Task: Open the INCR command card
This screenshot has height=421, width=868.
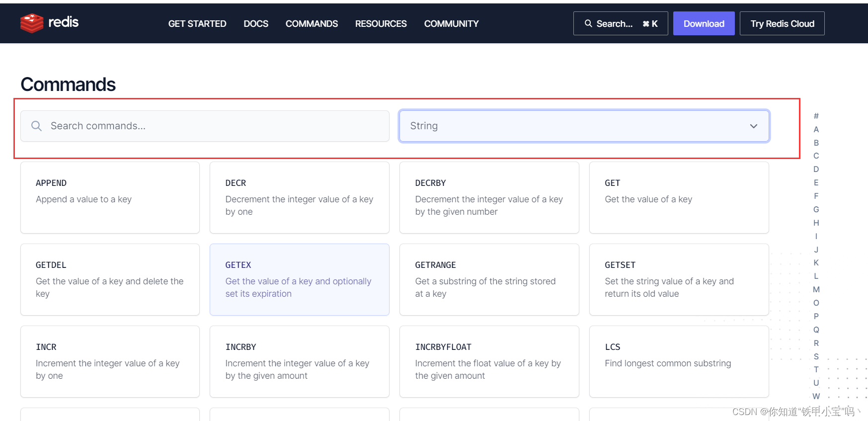Action: [110, 361]
